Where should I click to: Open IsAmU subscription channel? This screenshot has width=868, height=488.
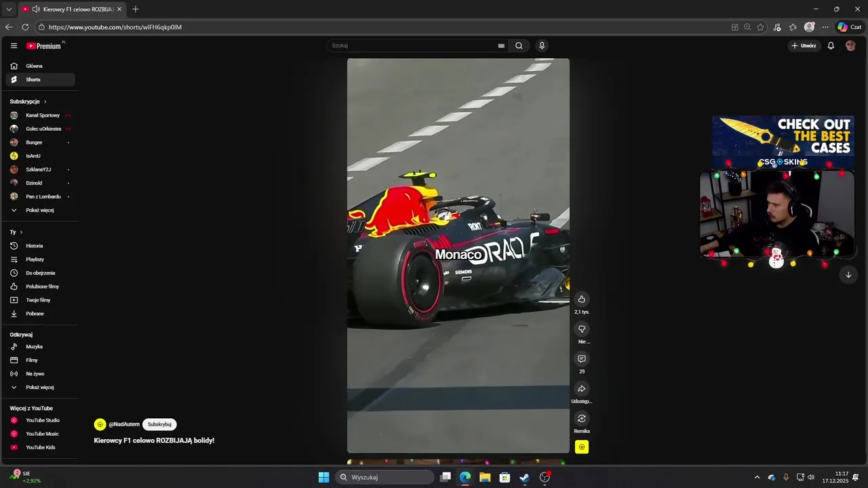[x=41, y=156]
